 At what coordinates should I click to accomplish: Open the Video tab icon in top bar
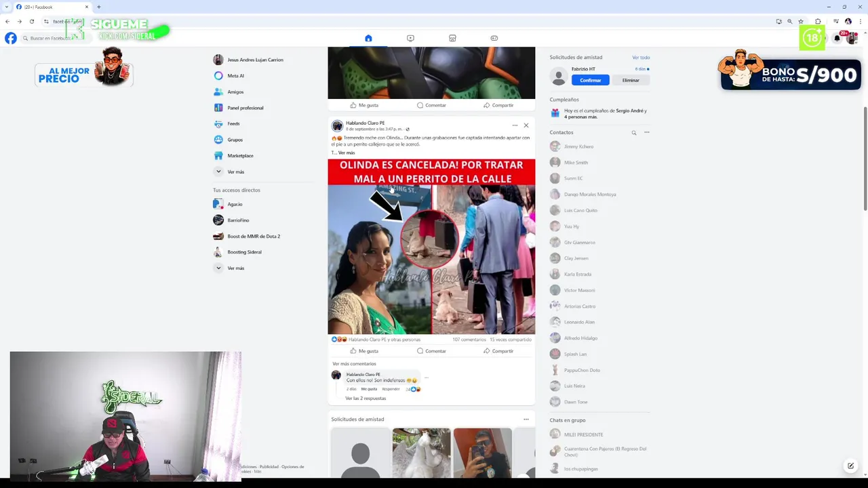tap(410, 38)
